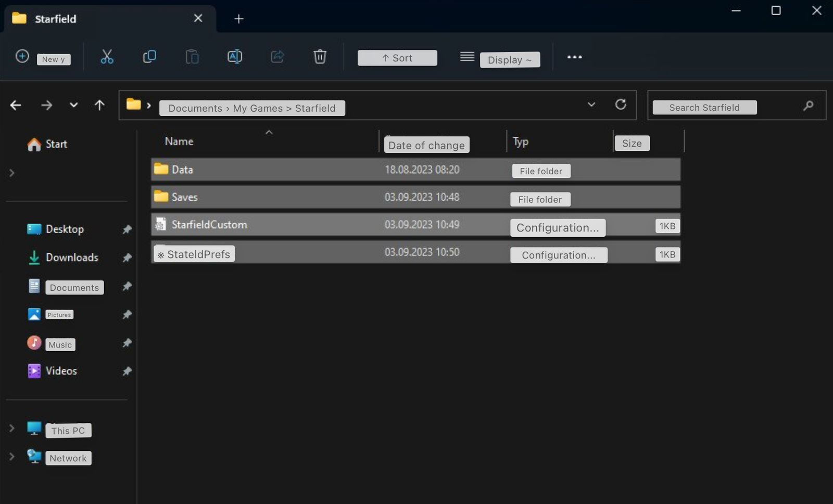This screenshot has height=504, width=833.
Task: Click the Cut scissors icon
Action: [x=107, y=57]
